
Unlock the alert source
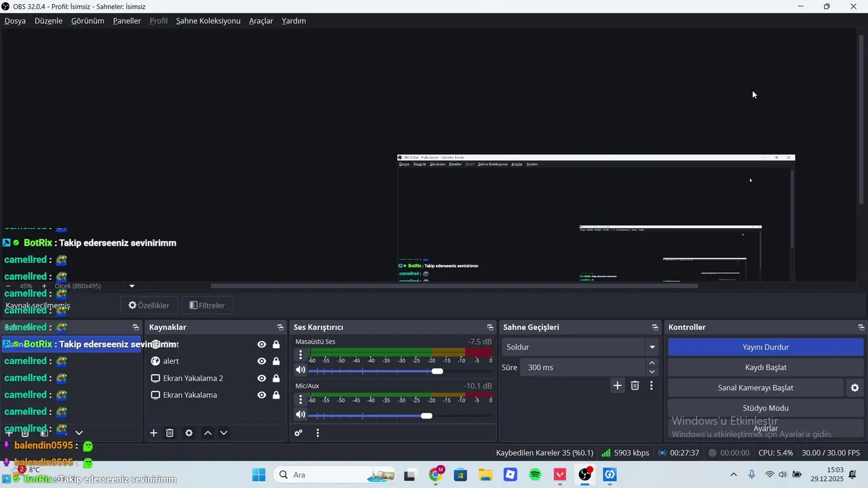click(x=276, y=361)
